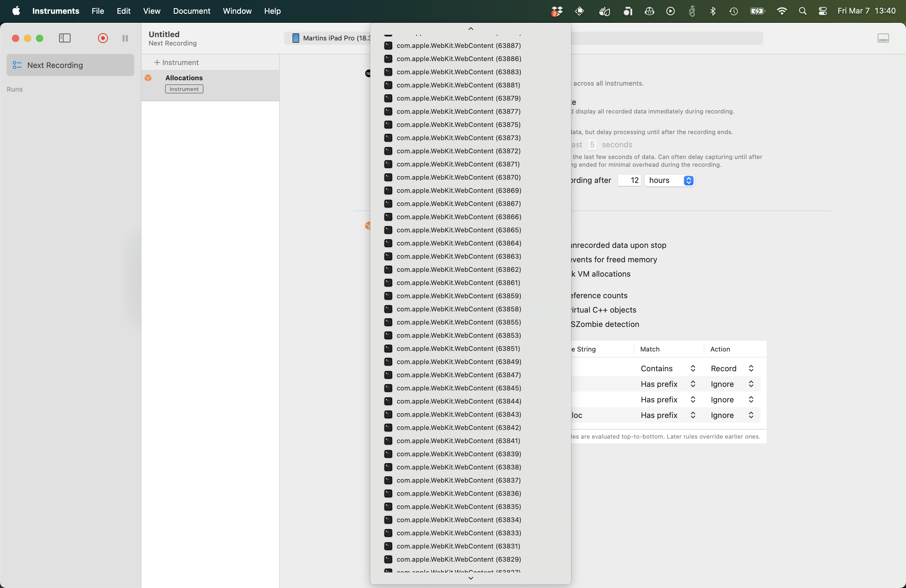Click the Pause button in toolbar
This screenshot has height=588, width=906.
(x=125, y=38)
